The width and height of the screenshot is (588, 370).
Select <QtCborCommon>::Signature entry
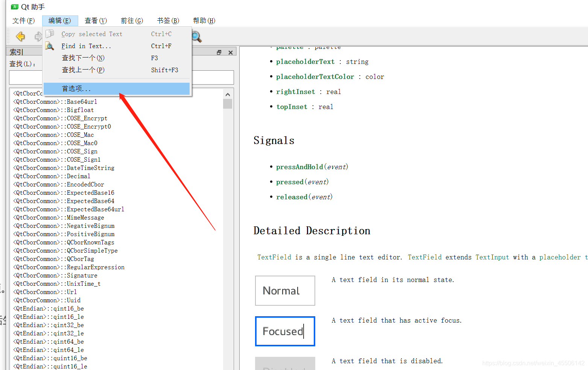(55, 275)
